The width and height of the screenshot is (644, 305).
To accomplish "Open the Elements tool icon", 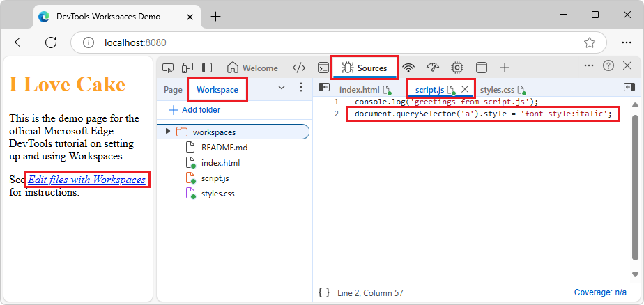I will [298, 68].
